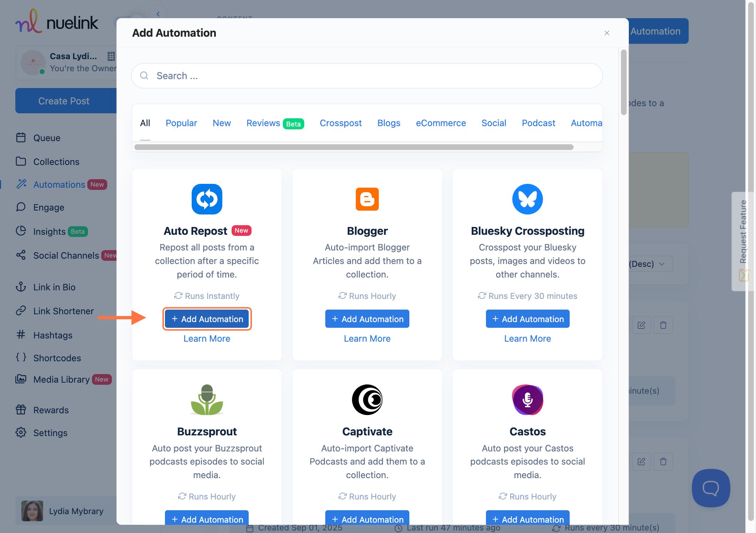
Task: Close the Add Automation dialog
Action: pyautogui.click(x=607, y=33)
